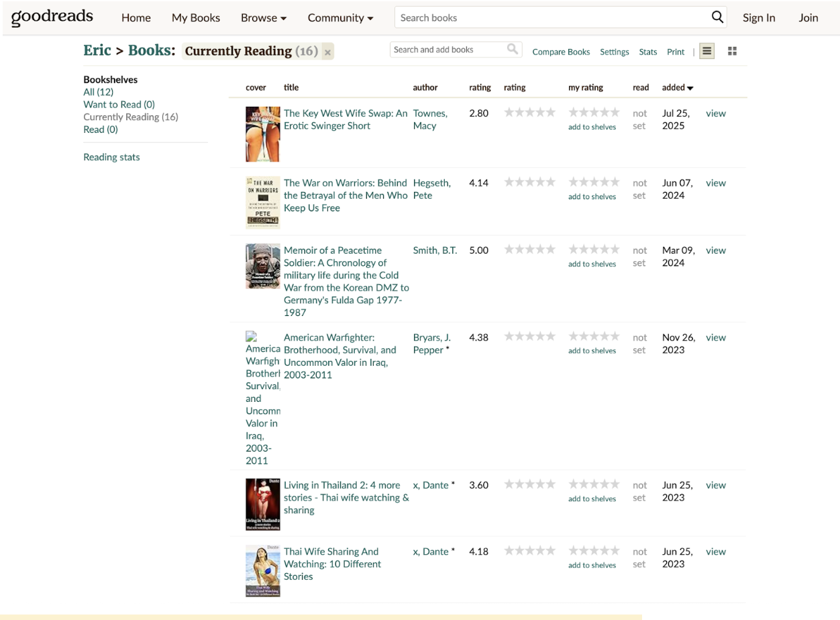Click the search icon in shelf search box

[x=513, y=49]
